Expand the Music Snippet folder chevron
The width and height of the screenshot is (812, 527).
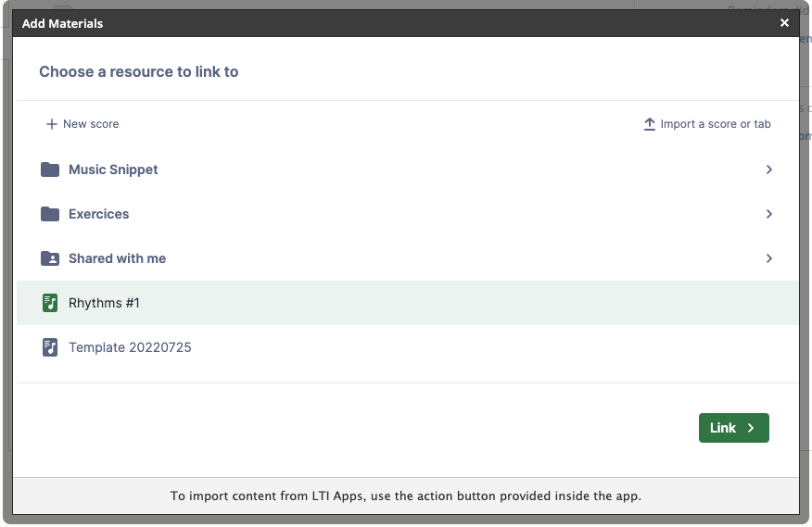[768, 169]
